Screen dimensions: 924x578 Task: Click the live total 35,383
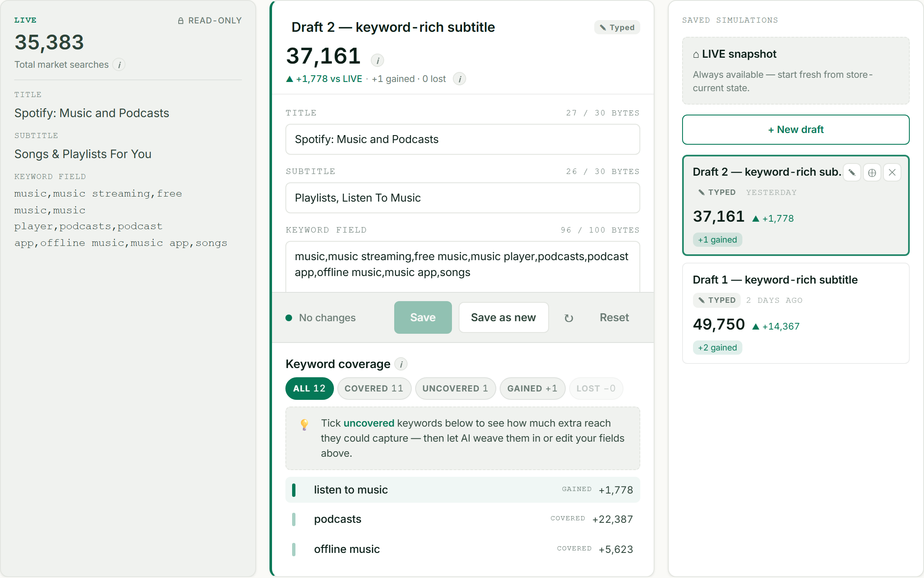coord(49,42)
